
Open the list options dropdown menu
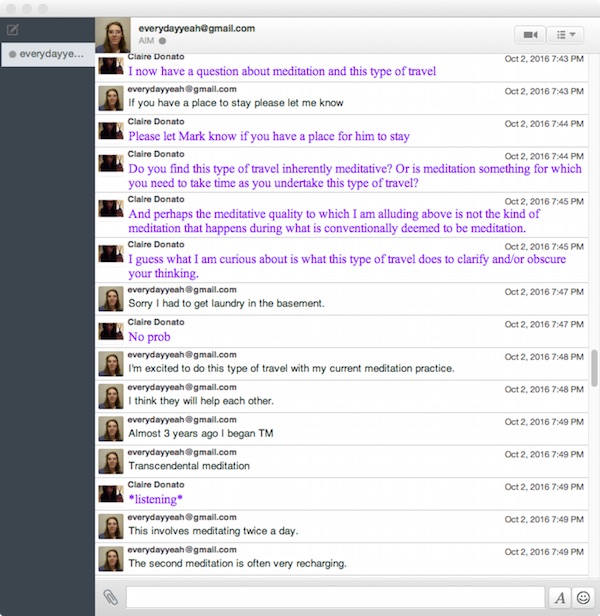click(x=565, y=35)
